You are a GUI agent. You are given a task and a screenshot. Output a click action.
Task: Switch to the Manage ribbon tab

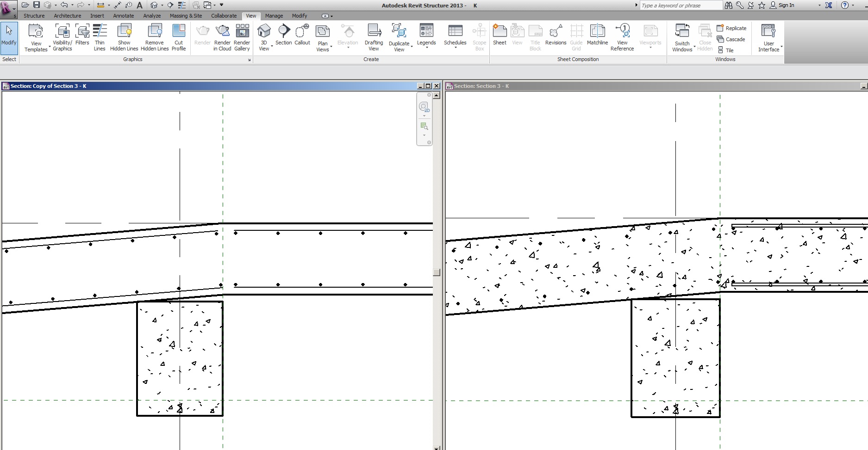pos(274,15)
